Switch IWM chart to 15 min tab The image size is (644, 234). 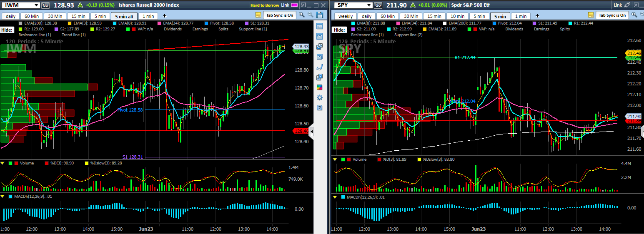(x=78, y=16)
